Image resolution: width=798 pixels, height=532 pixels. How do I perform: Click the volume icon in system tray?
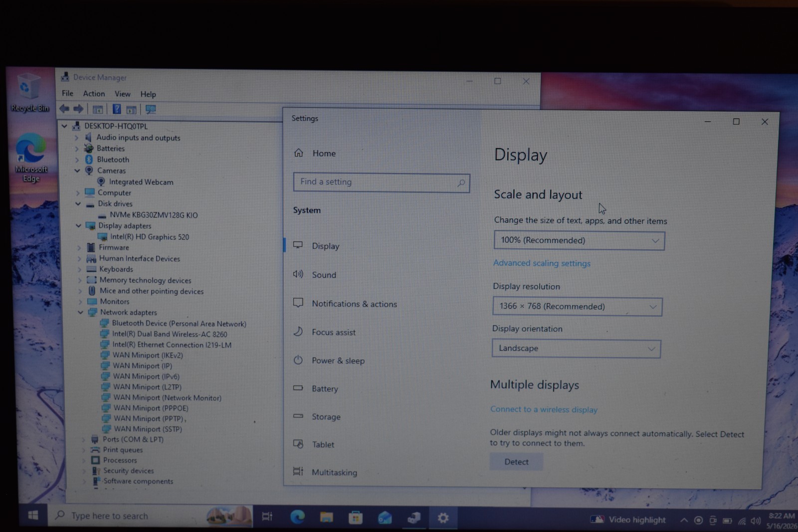(x=756, y=521)
